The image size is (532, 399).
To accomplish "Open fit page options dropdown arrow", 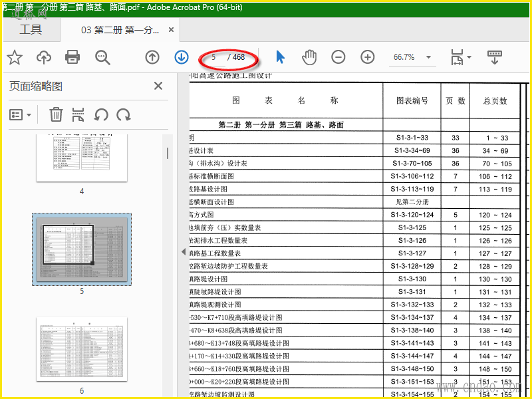I will point(469,57).
